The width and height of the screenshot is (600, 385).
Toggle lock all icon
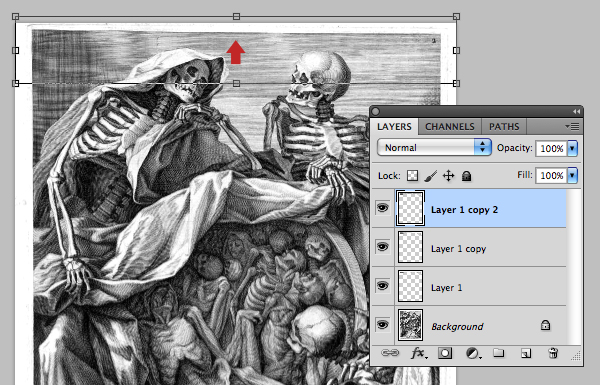(466, 176)
